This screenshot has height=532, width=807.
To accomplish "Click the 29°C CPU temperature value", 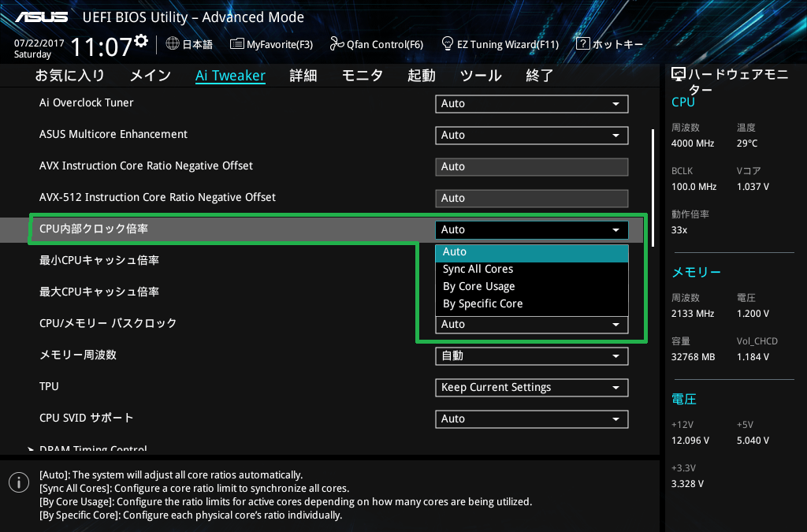I will click(747, 143).
